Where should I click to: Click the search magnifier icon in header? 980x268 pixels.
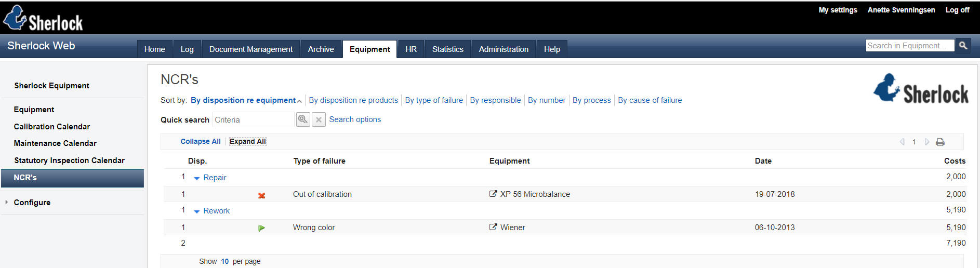pos(963,46)
